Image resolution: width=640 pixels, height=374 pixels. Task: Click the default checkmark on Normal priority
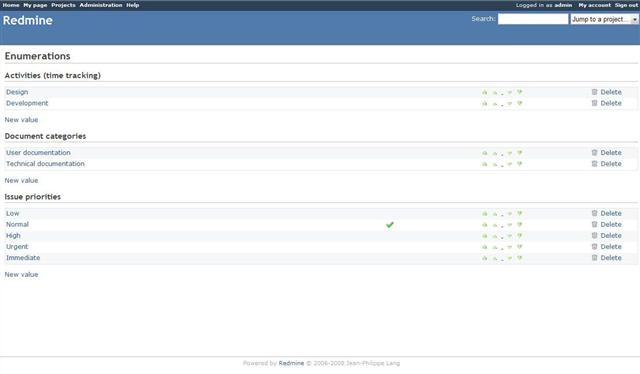point(390,225)
